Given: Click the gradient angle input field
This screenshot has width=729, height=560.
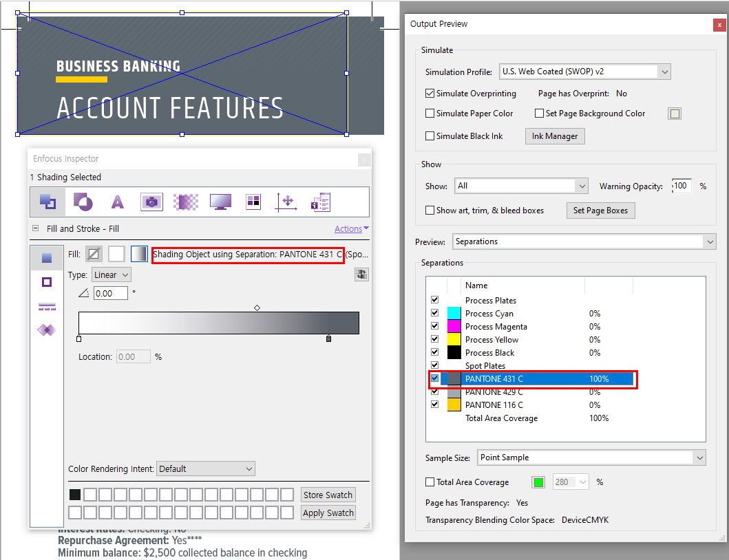Looking at the screenshot, I should click(111, 293).
